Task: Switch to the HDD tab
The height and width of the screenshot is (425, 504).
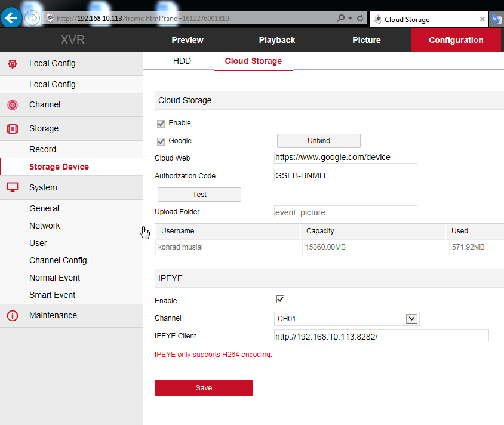Action: (x=182, y=60)
